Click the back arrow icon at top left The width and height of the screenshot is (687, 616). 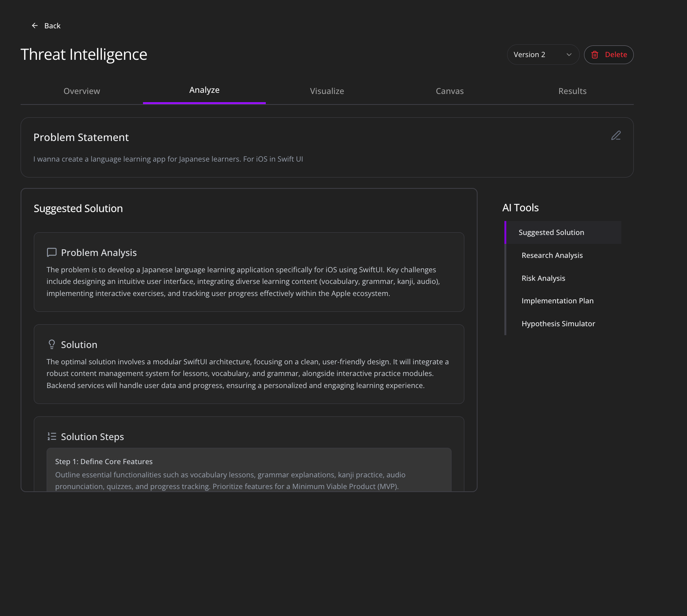click(35, 25)
